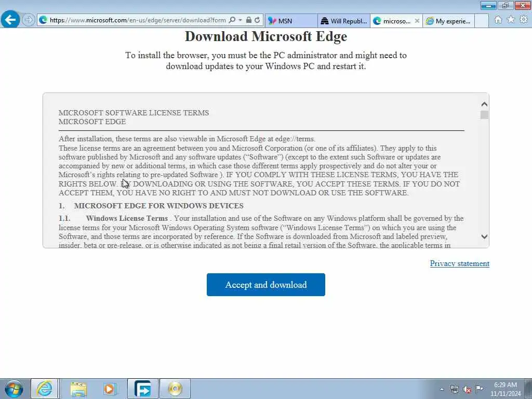Image resolution: width=532 pixels, height=399 pixels.
Task: Click the blue arrow app taskbar icon
Action: (x=143, y=389)
